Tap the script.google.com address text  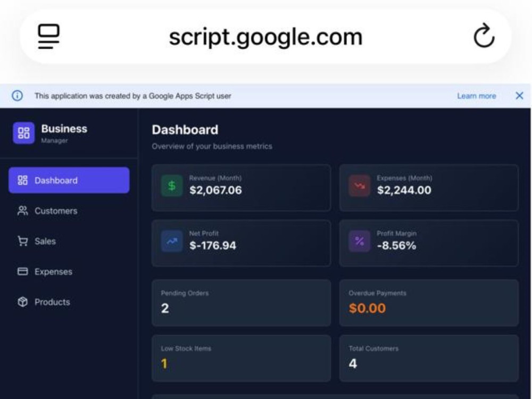265,37
